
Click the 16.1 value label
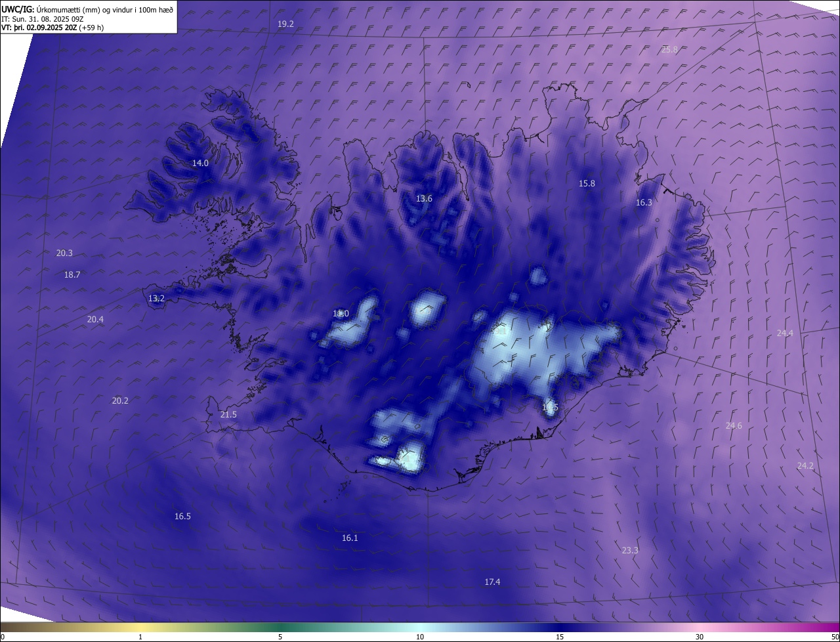350,538
